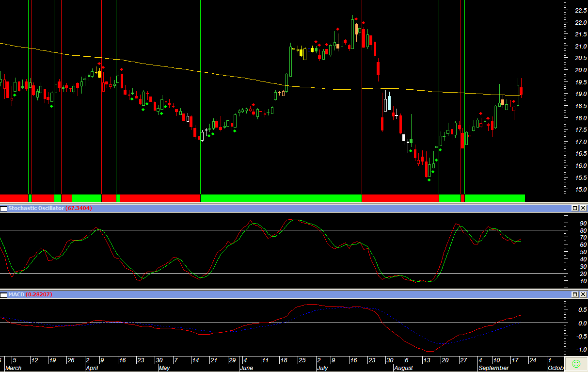Click the 22.5 price scale label

click(581, 11)
